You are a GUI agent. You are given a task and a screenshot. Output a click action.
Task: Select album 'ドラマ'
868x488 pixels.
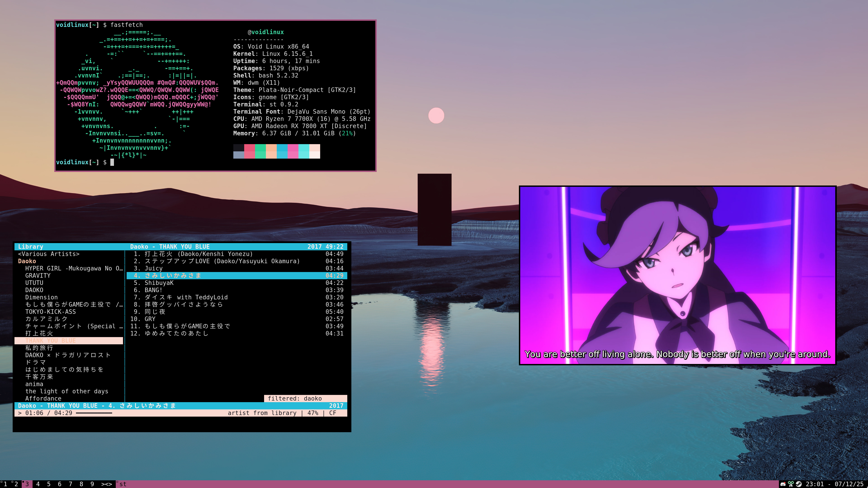click(x=35, y=362)
